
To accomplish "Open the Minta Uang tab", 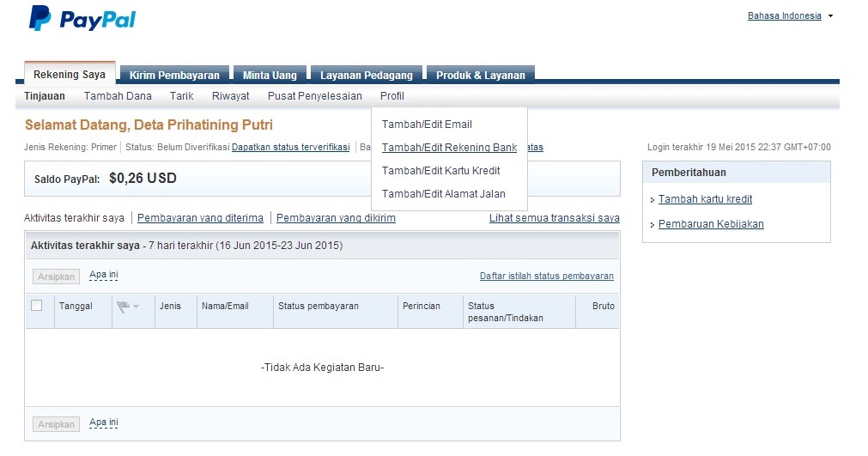I will click(x=270, y=75).
